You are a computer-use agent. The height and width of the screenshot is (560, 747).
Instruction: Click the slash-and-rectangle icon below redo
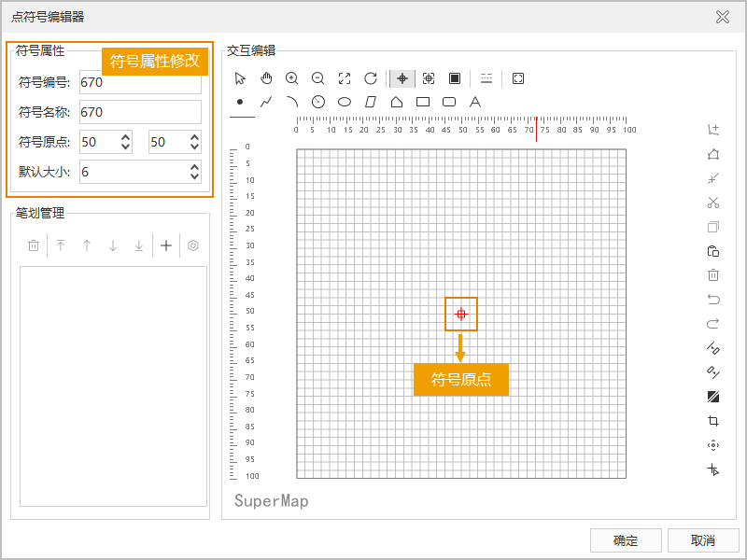tap(713, 348)
